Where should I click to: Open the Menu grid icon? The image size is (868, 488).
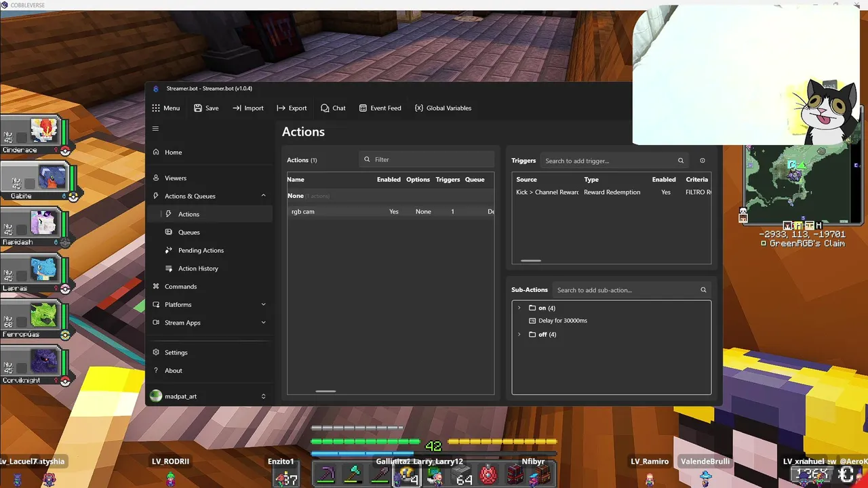(x=156, y=108)
